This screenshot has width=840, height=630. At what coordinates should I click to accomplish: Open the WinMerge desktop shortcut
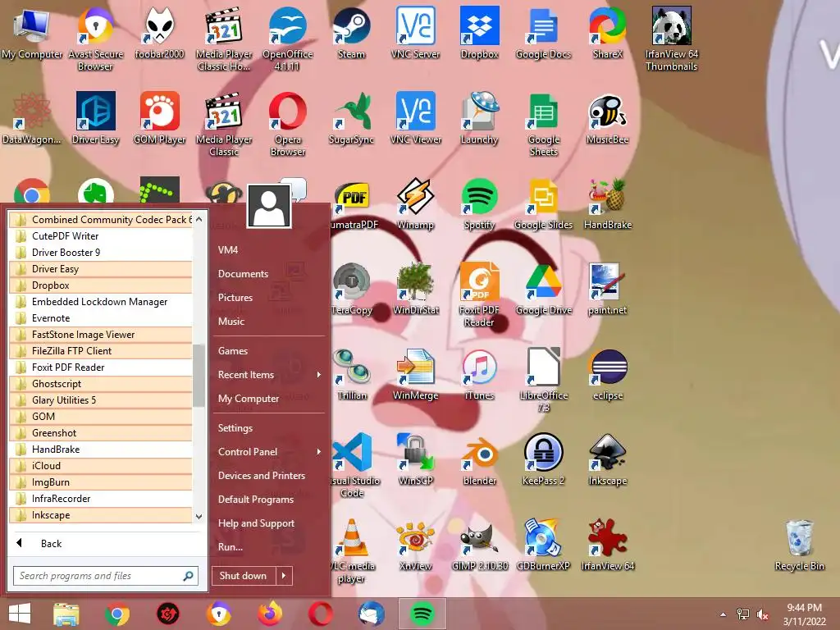pos(416,374)
